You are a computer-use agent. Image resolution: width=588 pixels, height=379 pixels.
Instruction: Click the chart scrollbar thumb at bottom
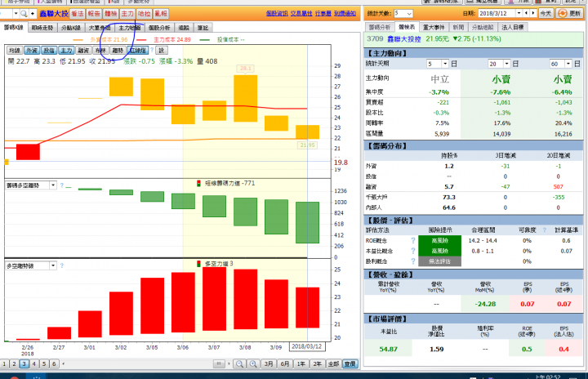click(x=219, y=363)
